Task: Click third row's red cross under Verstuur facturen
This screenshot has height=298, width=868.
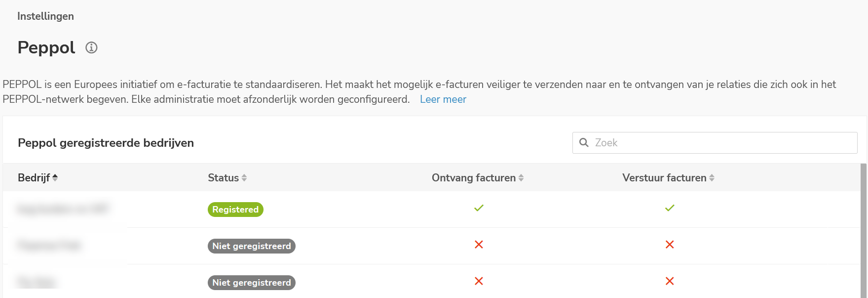Action: pyautogui.click(x=670, y=281)
